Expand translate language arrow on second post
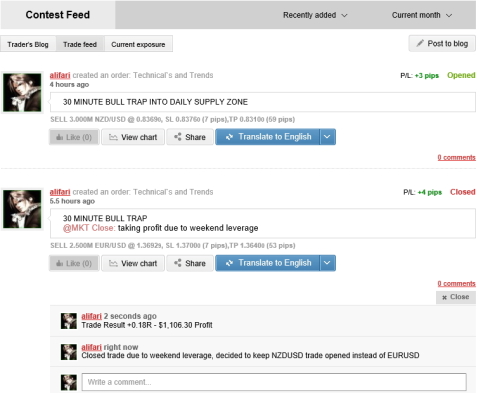500x393 pixels. [x=327, y=263]
